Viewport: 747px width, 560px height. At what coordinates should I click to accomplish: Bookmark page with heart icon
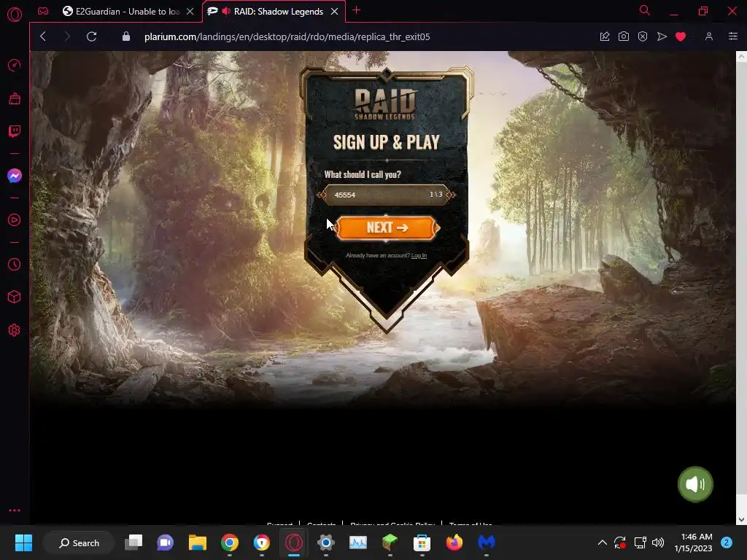click(681, 36)
